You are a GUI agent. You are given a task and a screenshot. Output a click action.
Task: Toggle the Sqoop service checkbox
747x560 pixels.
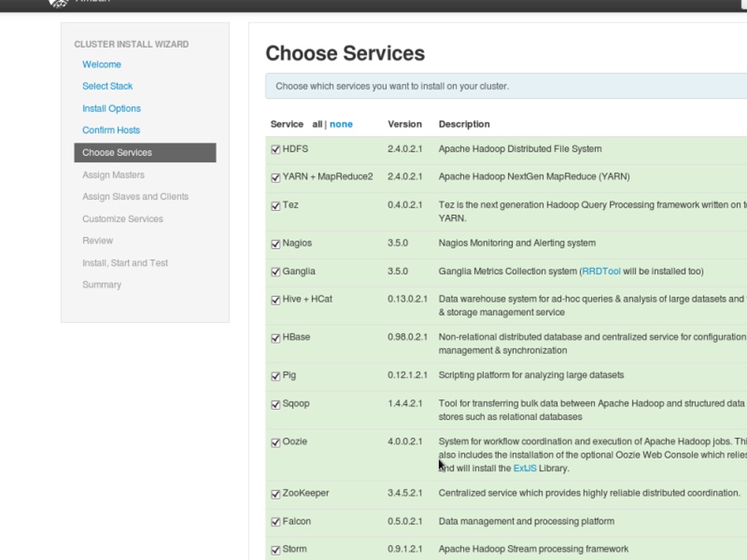(x=276, y=404)
